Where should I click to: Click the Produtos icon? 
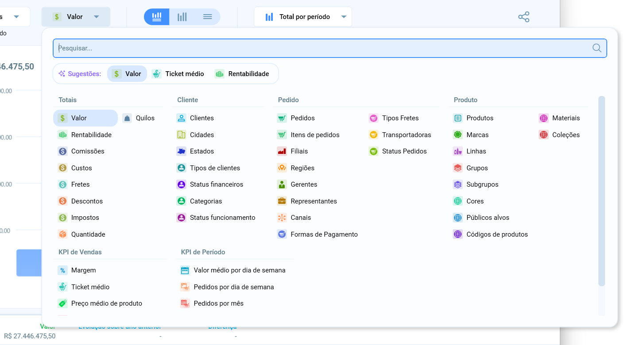[458, 118]
